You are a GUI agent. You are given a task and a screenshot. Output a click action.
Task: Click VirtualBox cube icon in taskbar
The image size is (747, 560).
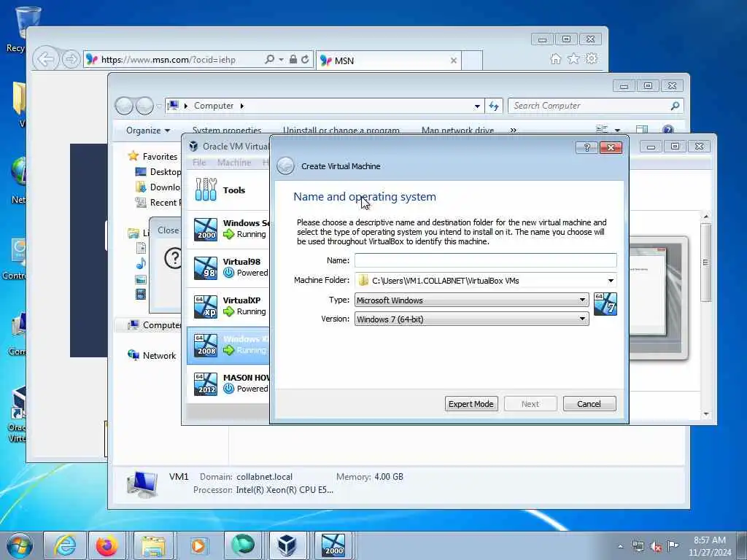coord(287,545)
